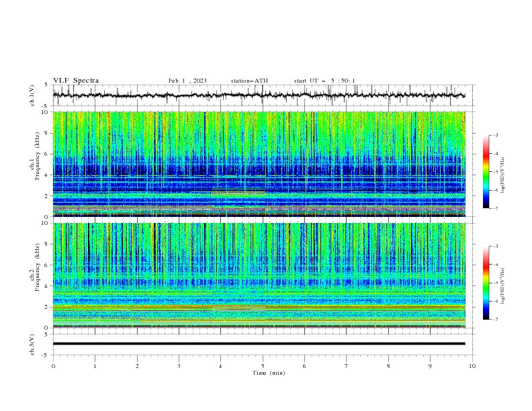Image resolution: width=532 pixels, height=411 pixels.
Task: Click the ch.1 color bar's log(PSD)(V²/Hz) label
Action: tap(502, 175)
